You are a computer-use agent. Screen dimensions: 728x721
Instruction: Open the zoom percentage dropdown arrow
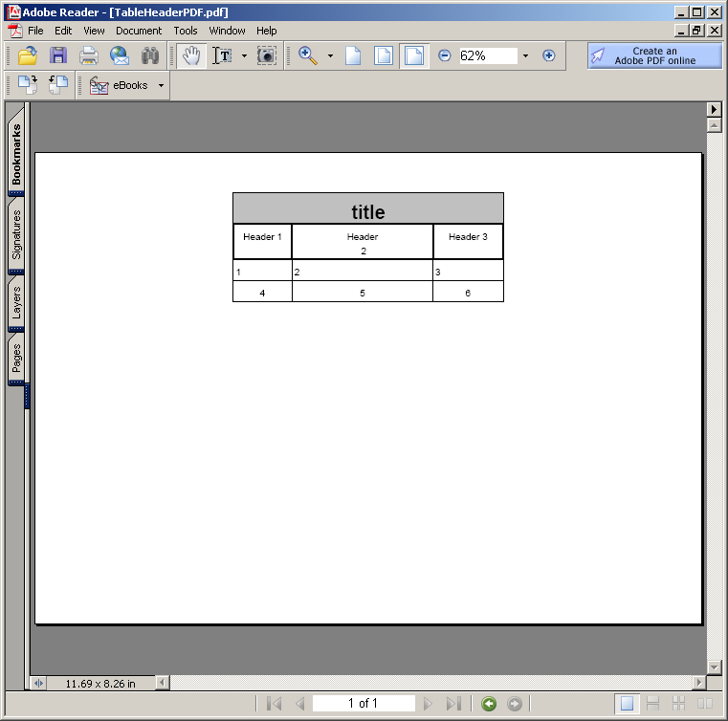coord(525,56)
